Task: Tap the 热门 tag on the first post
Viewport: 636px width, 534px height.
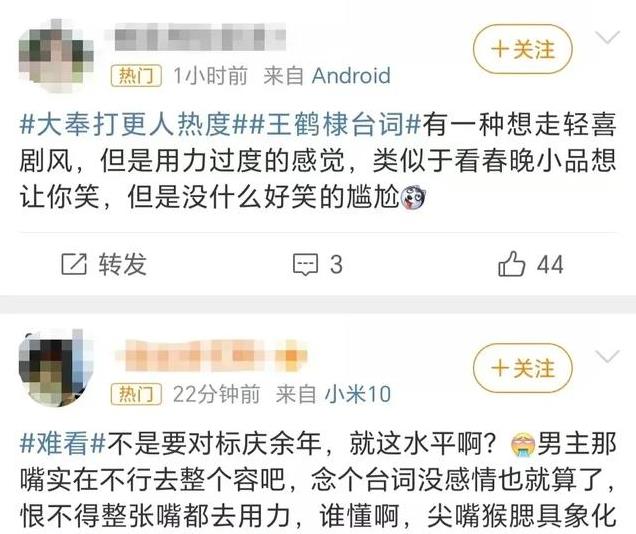Action: pos(136,76)
